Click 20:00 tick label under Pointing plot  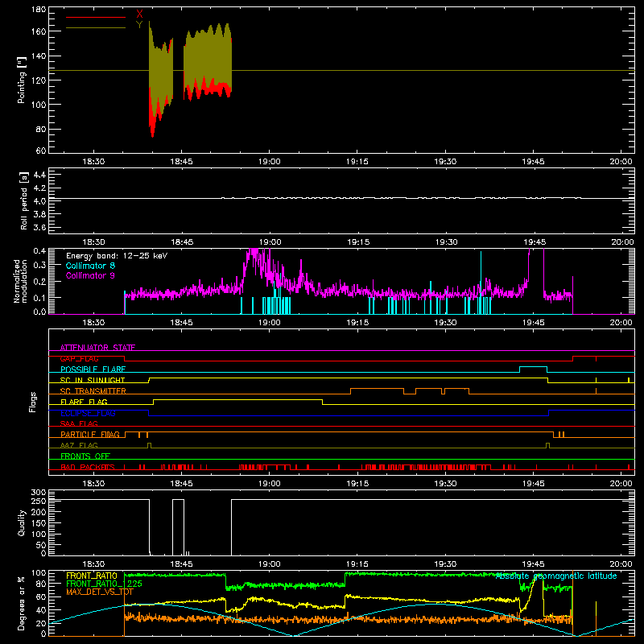click(x=621, y=162)
